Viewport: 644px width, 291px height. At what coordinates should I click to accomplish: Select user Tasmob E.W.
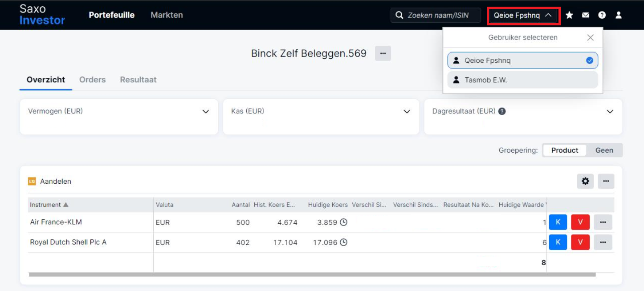coord(523,80)
